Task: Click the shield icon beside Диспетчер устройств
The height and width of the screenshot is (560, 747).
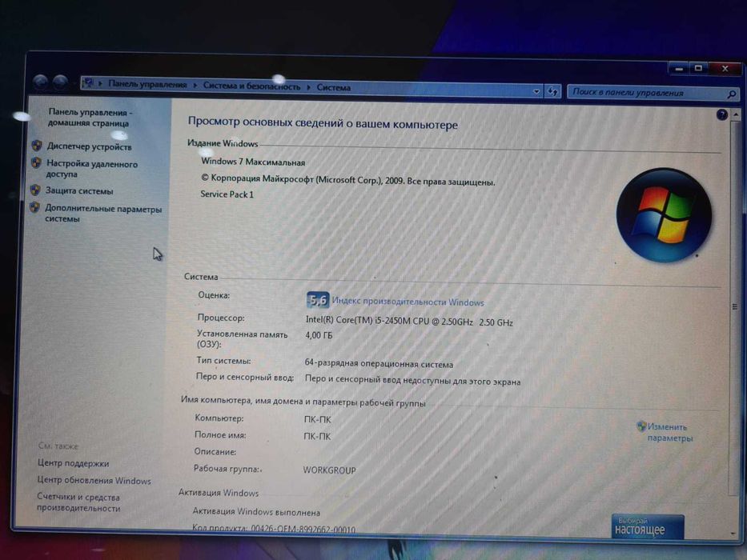Action: coord(37,146)
